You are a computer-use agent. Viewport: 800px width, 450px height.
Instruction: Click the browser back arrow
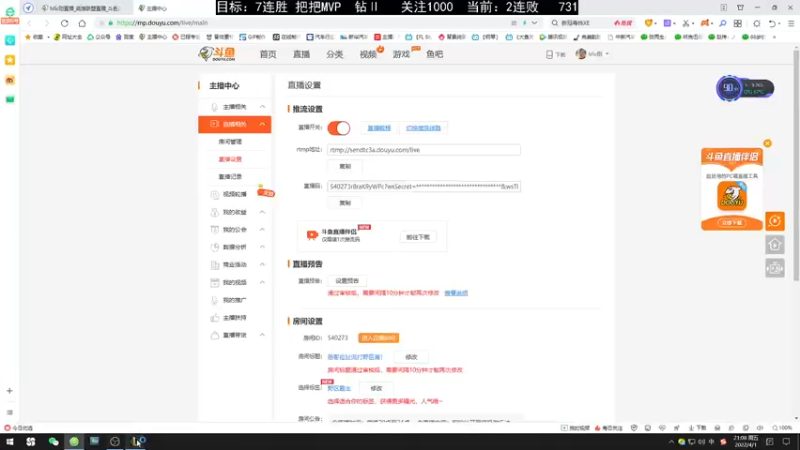click(x=29, y=23)
